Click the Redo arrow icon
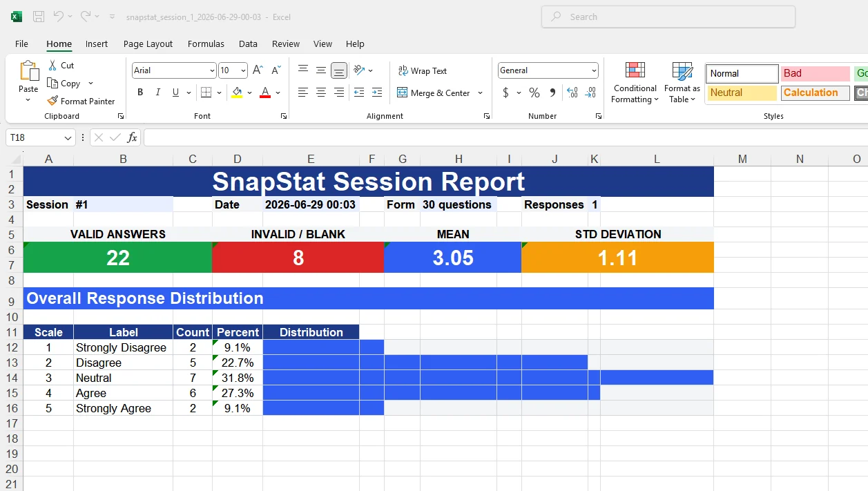Image resolution: width=868 pixels, height=491 pixels. coord(85,17)
